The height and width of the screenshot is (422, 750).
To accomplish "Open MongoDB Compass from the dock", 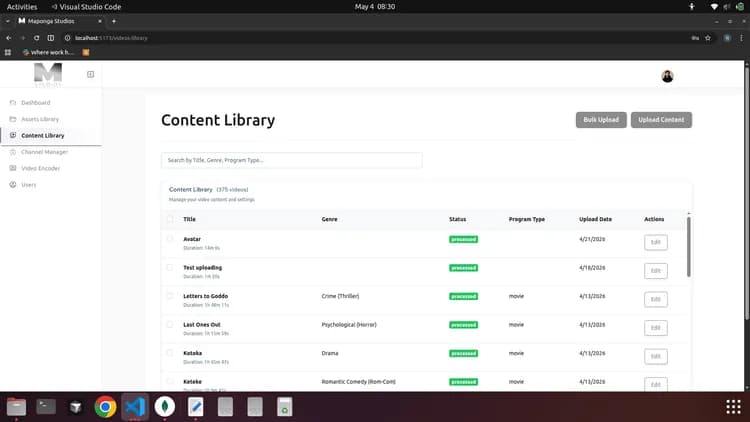I will point(165,407).
